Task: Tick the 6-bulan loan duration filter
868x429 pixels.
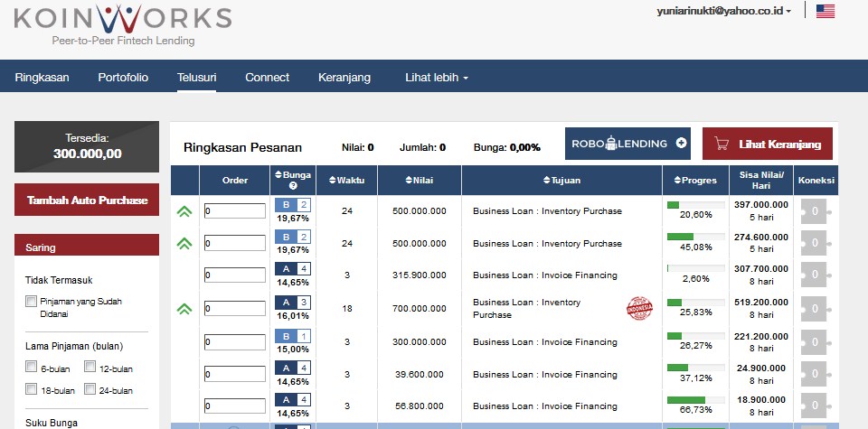Action: click(31, 367)
